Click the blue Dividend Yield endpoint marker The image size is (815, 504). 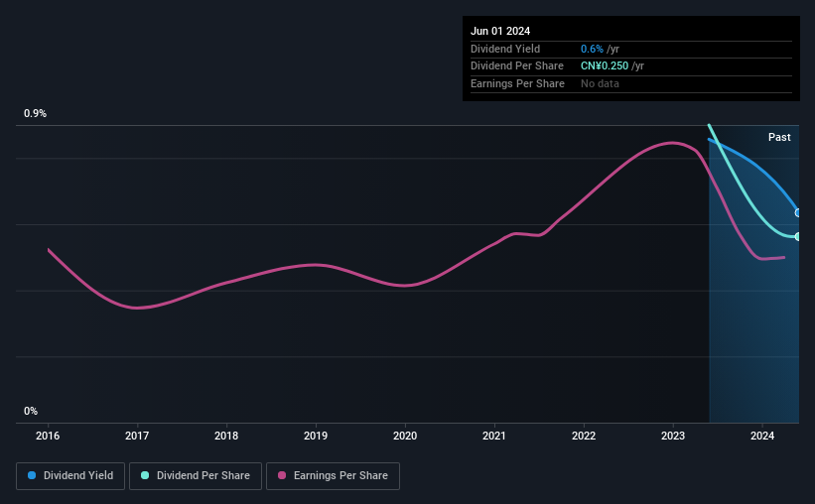[x=798, y=213]
